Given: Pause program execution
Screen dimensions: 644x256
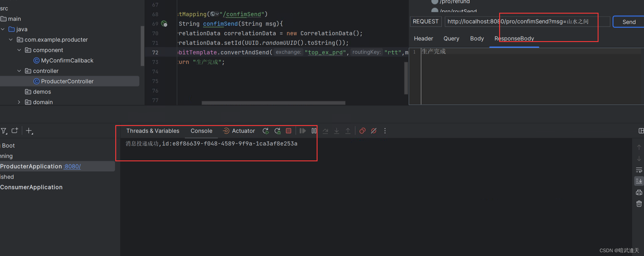Looking at the screenshot, I should coord(314,131).
